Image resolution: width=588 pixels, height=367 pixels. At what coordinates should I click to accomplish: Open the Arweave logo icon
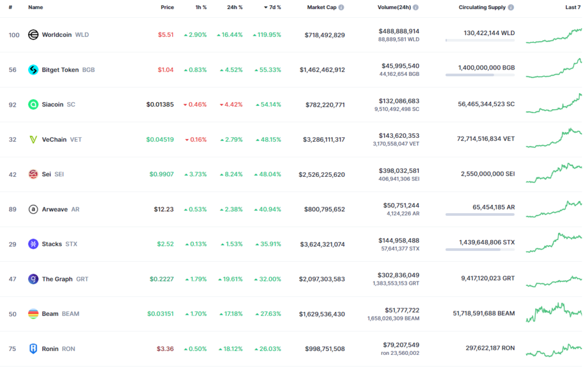(x=33, y=210)
